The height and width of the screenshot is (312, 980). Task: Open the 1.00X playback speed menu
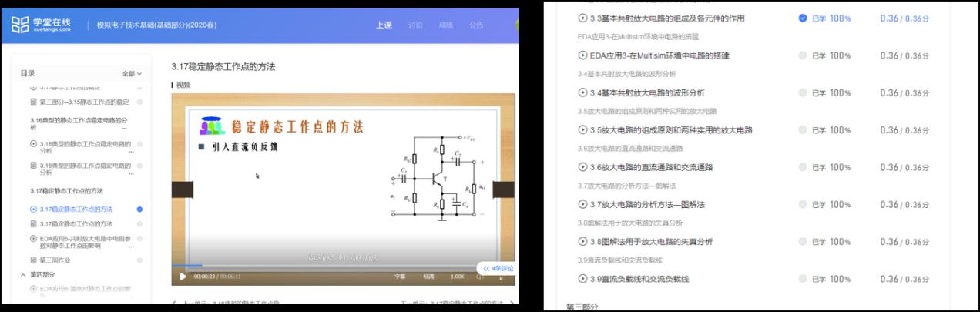tap(457, 276)
